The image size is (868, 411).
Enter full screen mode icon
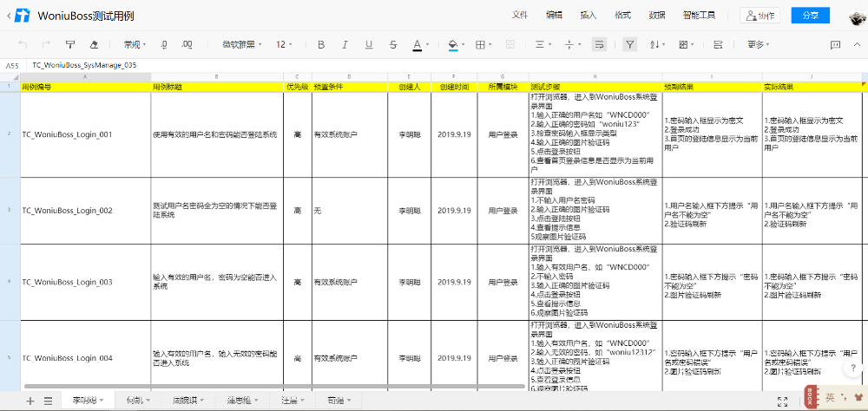click(782, 401)
